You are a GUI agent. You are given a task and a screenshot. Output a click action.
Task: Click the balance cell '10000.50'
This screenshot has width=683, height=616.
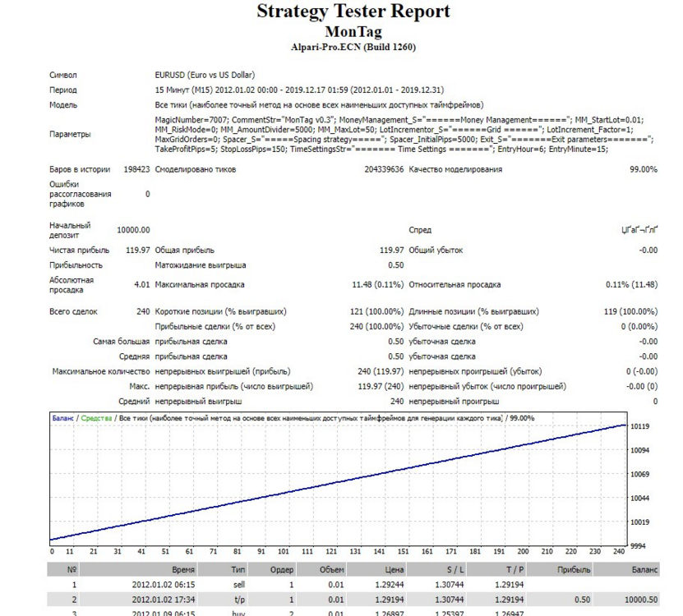[x=641, y=600]
